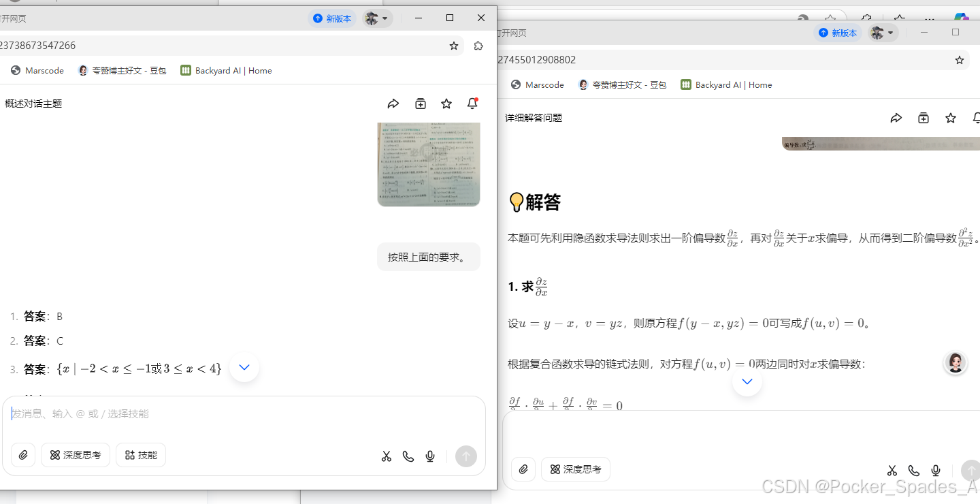Image resolution: width=980 pixels, height=504 pixels.
Task: Click the phone icon in the back window
Action: pos(914,471)
